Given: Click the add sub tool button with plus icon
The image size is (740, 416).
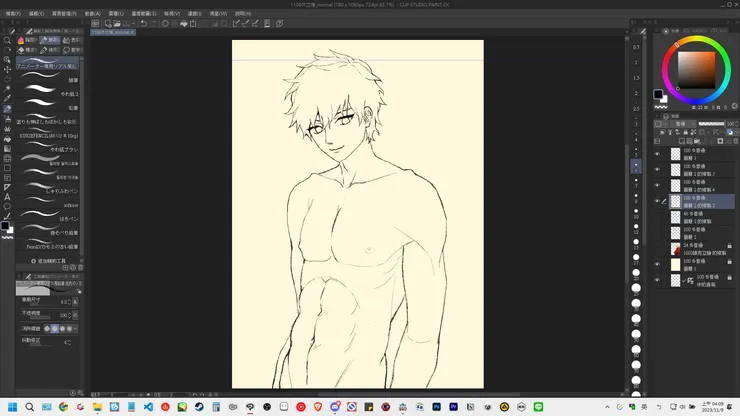Looking at the screenshot, I should point(48,261).
